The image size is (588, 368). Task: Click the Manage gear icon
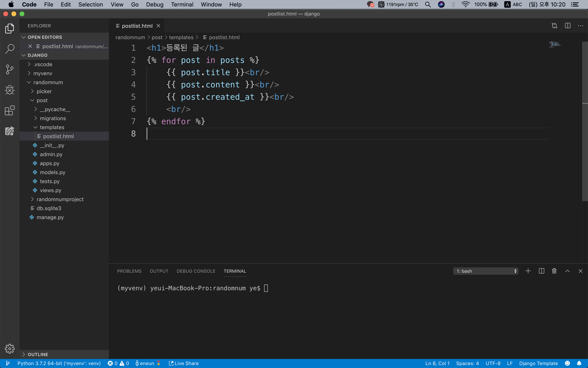[10, 349]
